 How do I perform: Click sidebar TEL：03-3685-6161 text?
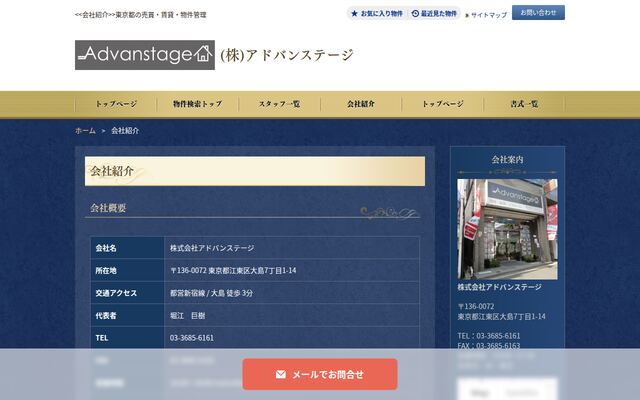[489, 336]
